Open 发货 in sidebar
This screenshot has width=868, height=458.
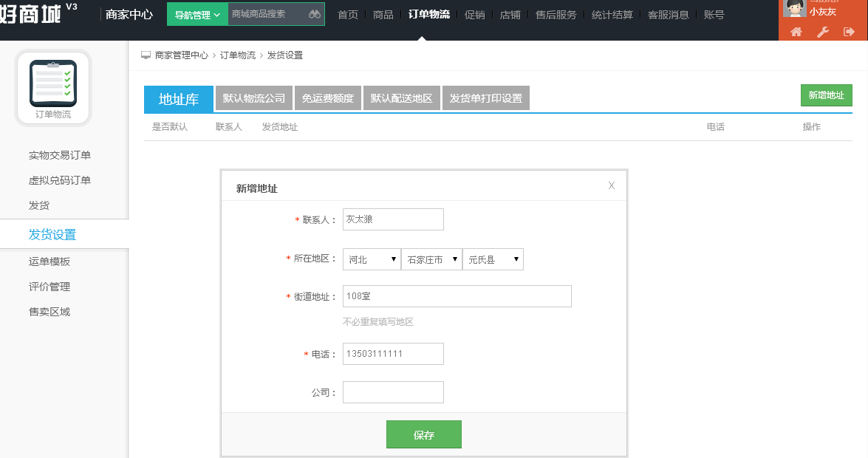[38, 205]
